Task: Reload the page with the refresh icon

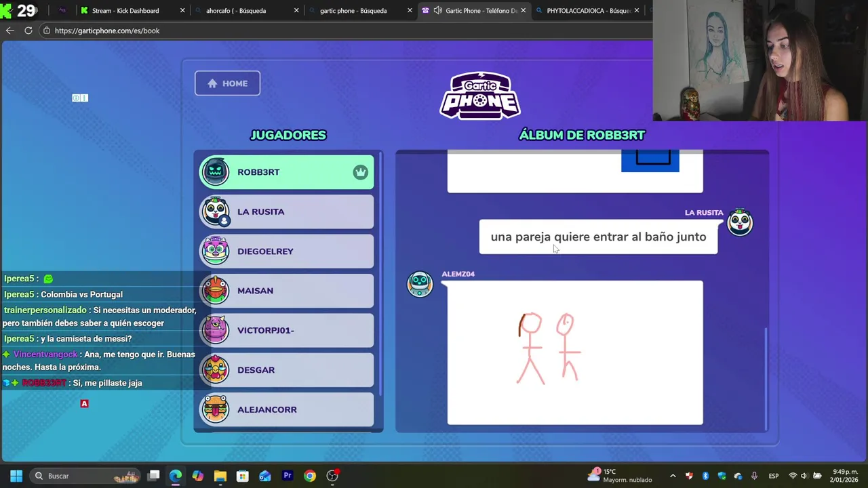Action: click(x=28, y=30)
